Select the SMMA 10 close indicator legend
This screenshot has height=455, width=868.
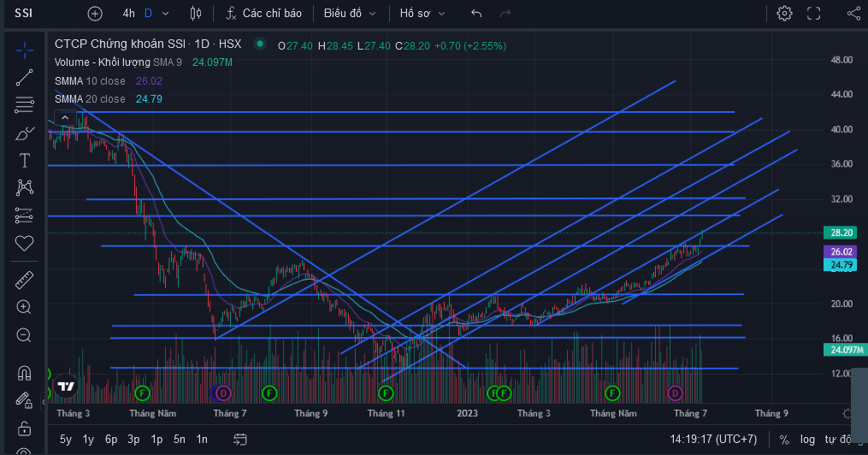(91, 81)
